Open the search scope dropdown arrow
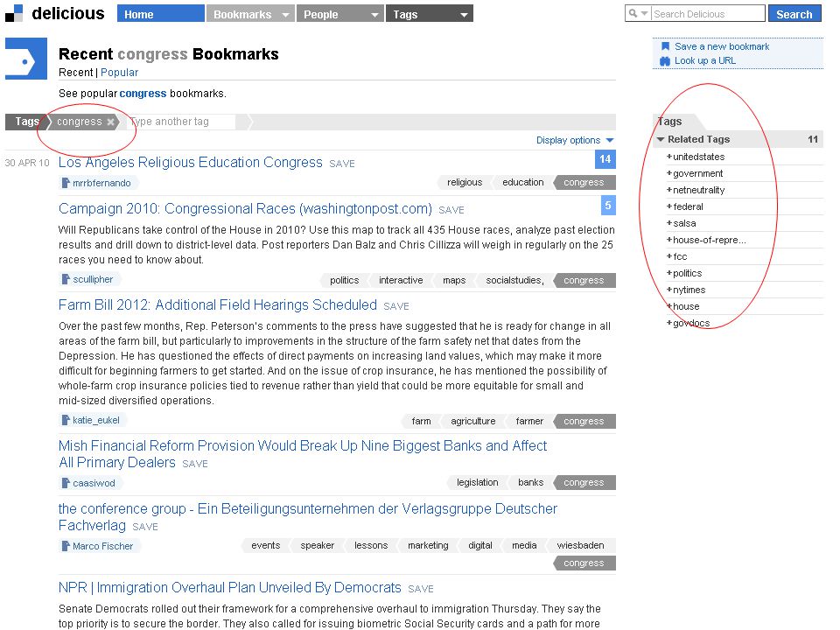Viewport: 840px width, 630px height. point(645,13)
